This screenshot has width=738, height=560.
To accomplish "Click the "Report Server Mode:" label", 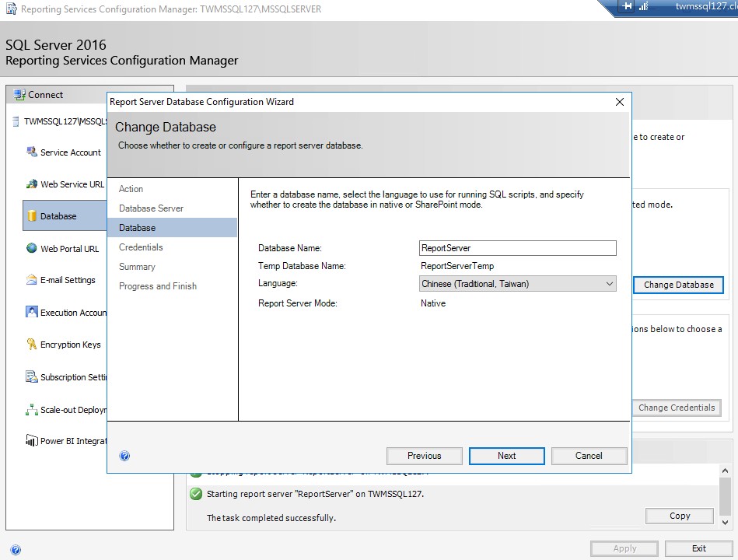I will pyautogui.click(x=298, y=303).
